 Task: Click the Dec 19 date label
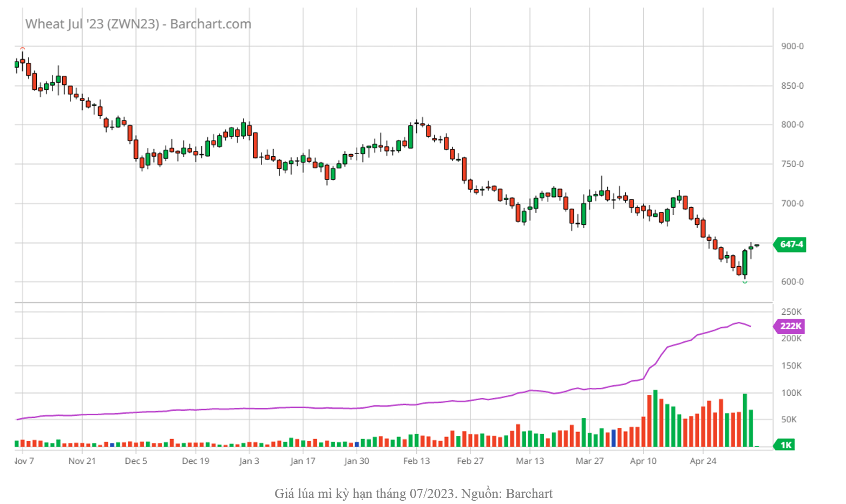coord(196,461)
